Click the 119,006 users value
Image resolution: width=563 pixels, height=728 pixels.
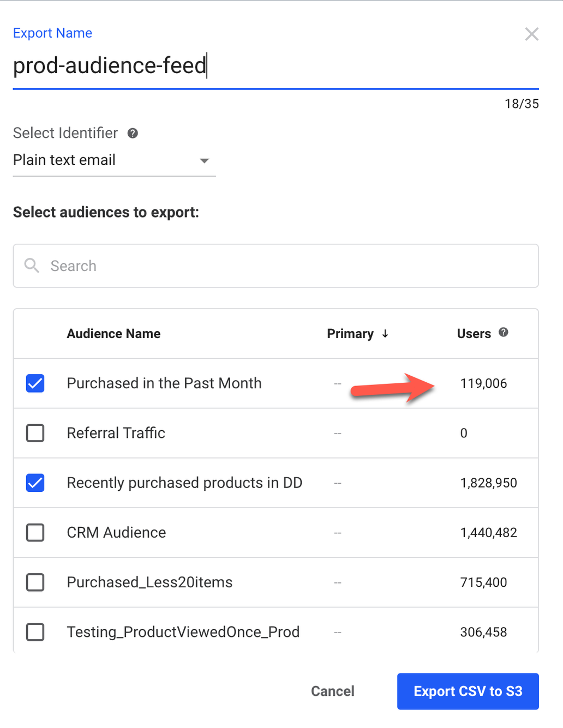point(483,383)
